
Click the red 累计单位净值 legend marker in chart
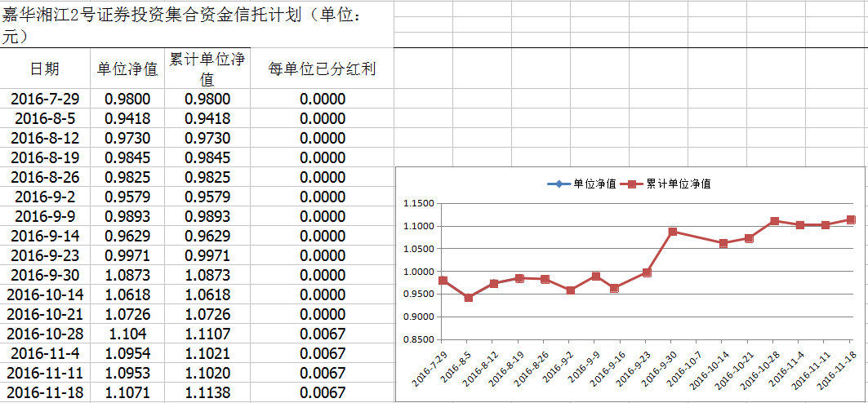tap(632, 184)
